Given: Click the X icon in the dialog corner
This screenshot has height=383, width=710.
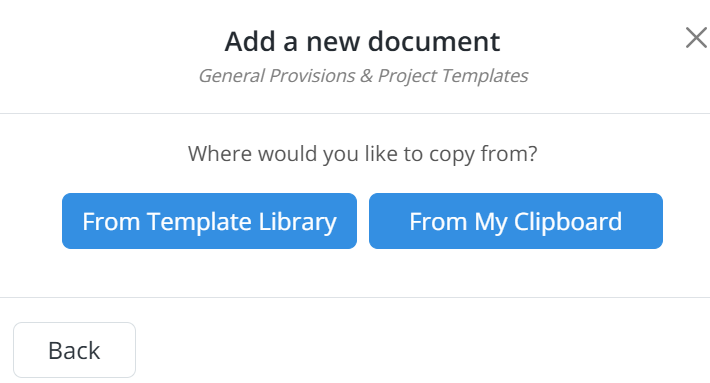Looking at the screenshot, I should pyautogui.click(x=696, y=38).
